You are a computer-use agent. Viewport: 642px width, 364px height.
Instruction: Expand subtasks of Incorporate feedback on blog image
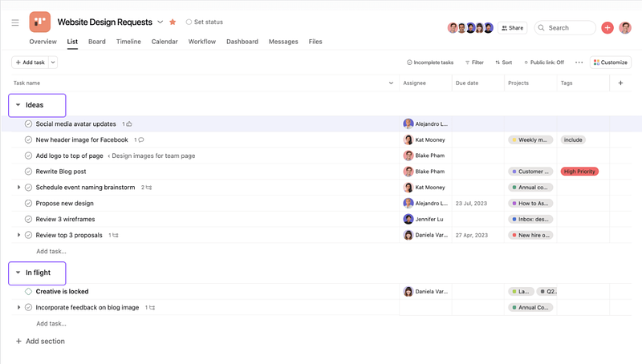(18, 308)
